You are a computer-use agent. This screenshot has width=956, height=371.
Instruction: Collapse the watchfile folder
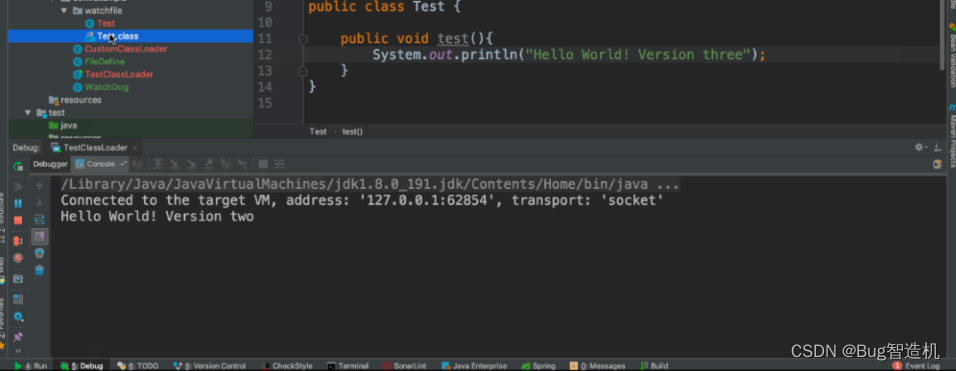point(64,11)
